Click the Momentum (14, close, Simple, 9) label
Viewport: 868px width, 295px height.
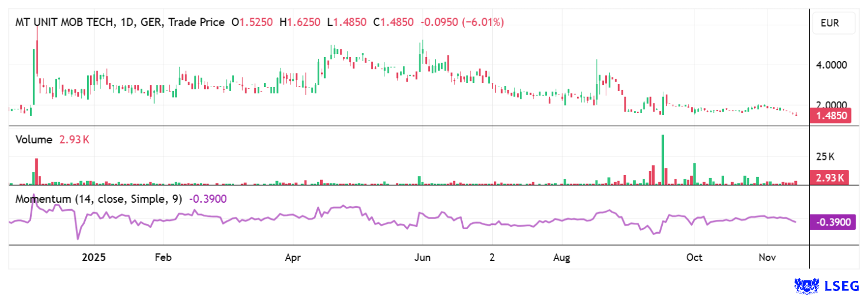tap(99, 199)
